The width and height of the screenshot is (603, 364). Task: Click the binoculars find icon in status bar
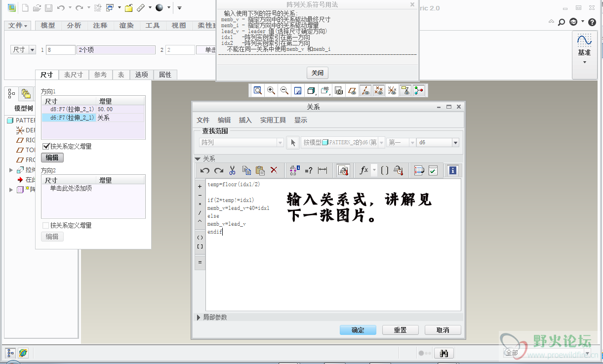(x=443, y=353)
